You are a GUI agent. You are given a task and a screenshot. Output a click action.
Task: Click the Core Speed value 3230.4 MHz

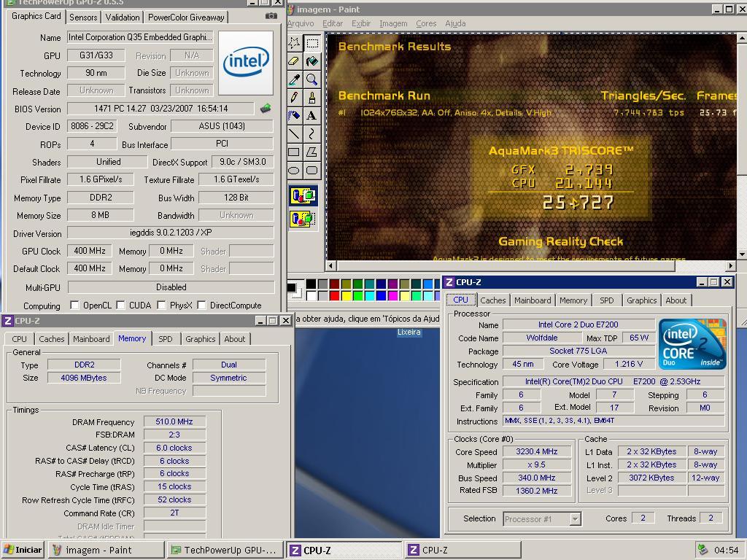(x=537, y=451)
